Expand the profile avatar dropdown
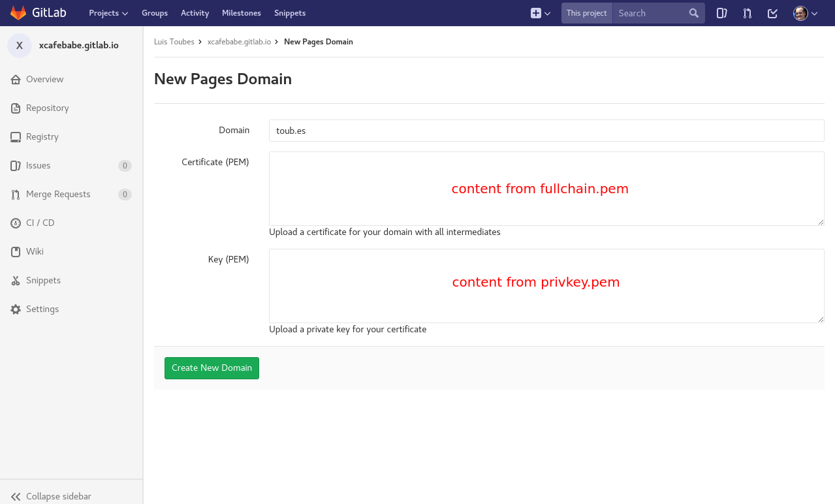835x504 pixels. tap(805, 12)
